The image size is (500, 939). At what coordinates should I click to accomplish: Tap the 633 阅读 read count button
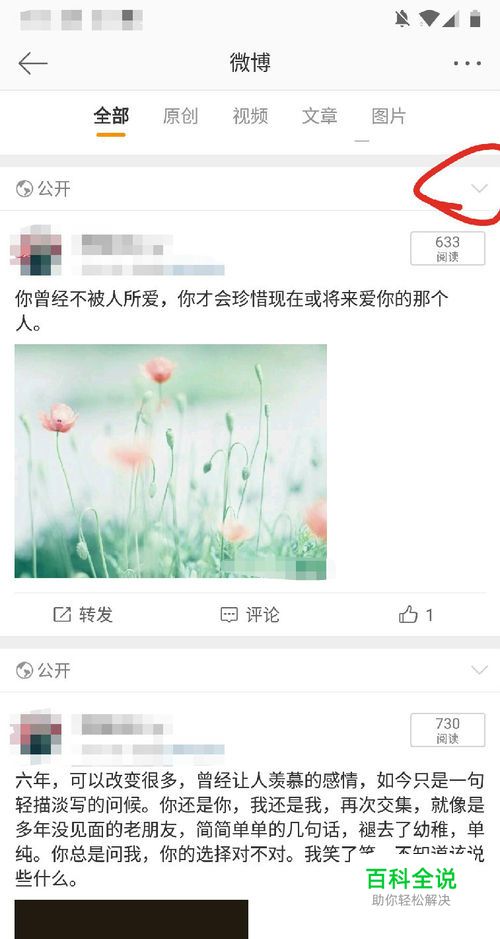[448, 249]
